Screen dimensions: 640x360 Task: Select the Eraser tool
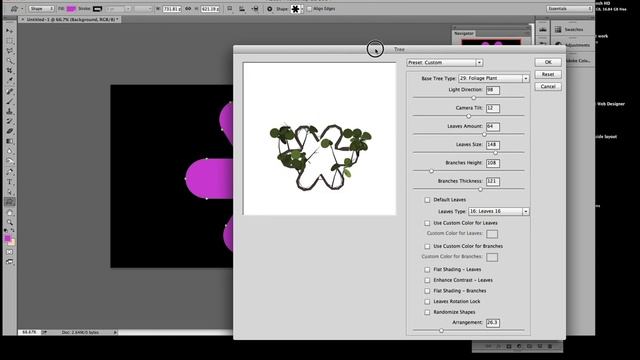(9, 131)
